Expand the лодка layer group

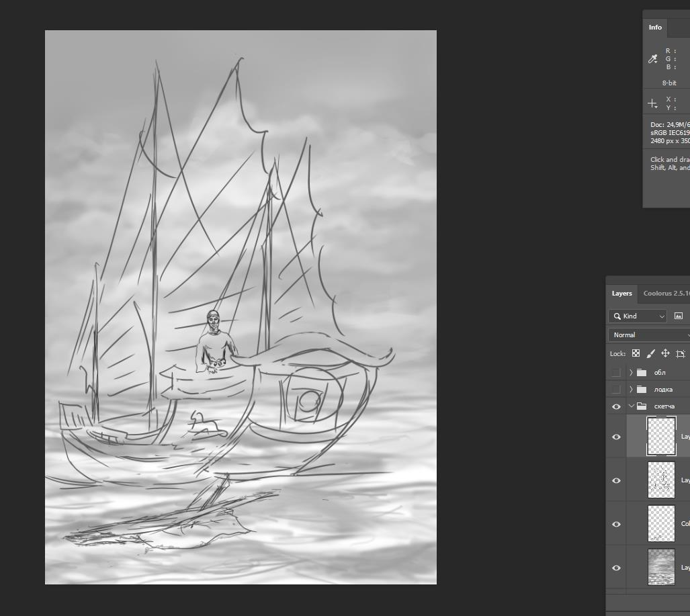[631, 390]
